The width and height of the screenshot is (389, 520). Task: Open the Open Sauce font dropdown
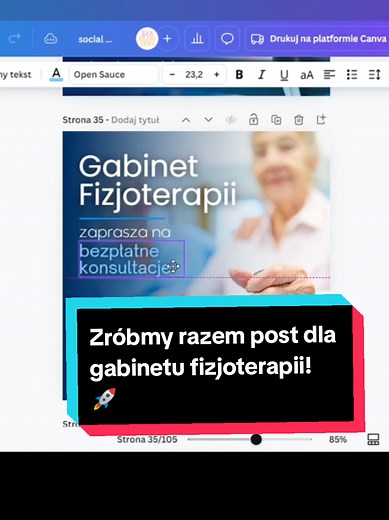(114, 75)
